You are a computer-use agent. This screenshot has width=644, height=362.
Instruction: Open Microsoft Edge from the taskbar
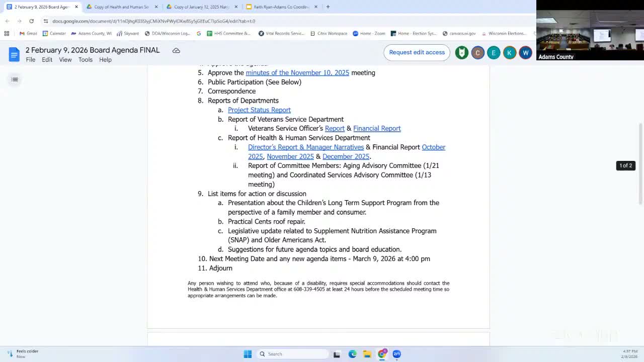[352, 354]
